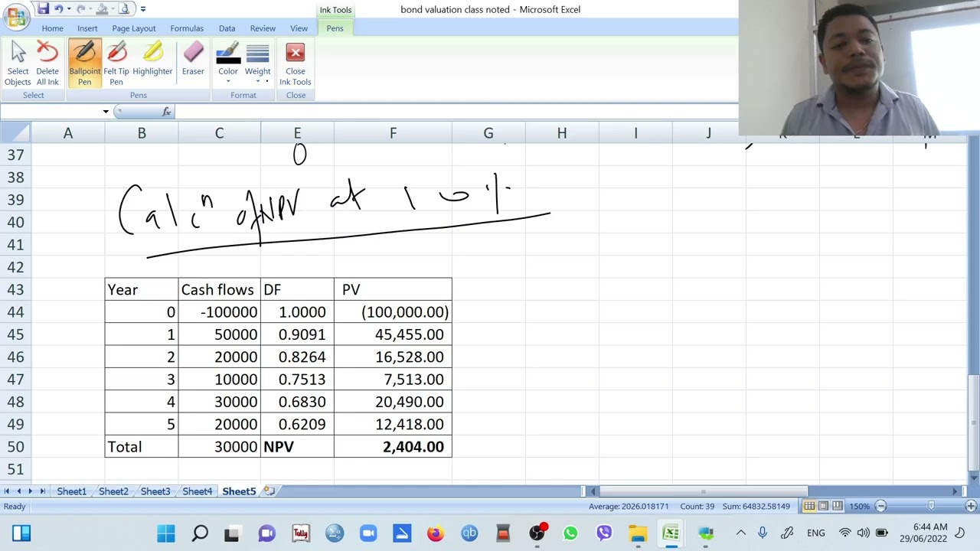Delete All Ink from the sheet
Image resolution: width=980 pixels, height=551 pixels.
(x=47, y=64)
